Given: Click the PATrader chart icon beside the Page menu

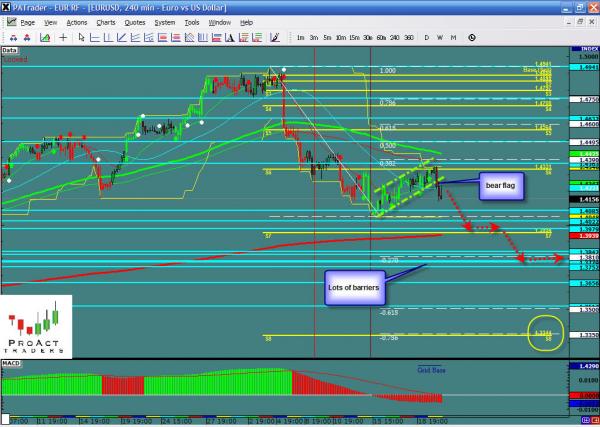Looking at the screenshot, I should pos(9,21).
